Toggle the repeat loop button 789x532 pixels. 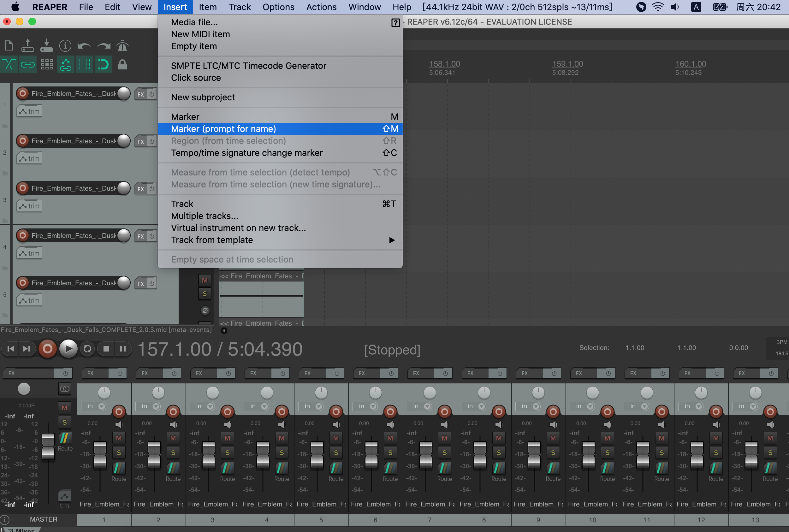(x=87, y=349)
